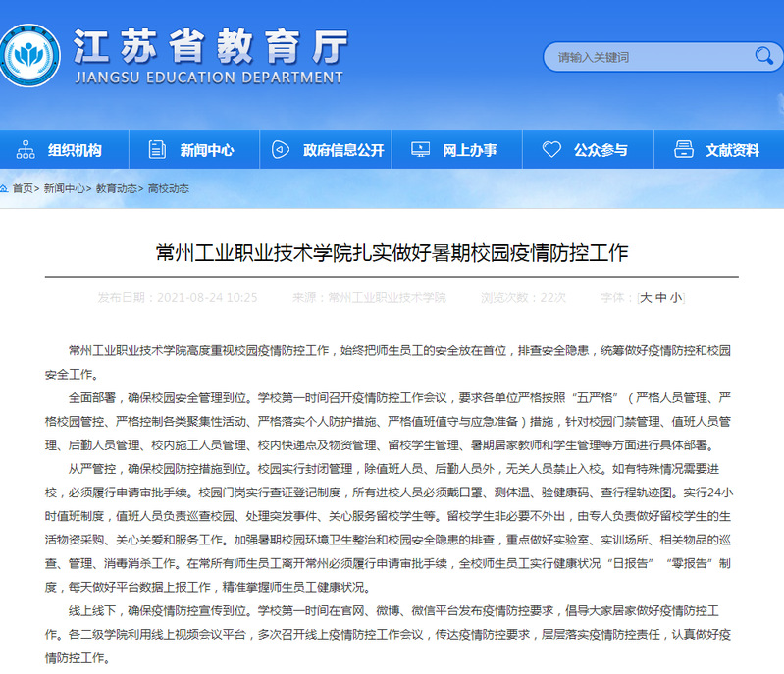Screen dimensions: 784x674
Task: Open the 公众参与 navigation menu label
Action: pyautogui.click(x=601, y=150)
